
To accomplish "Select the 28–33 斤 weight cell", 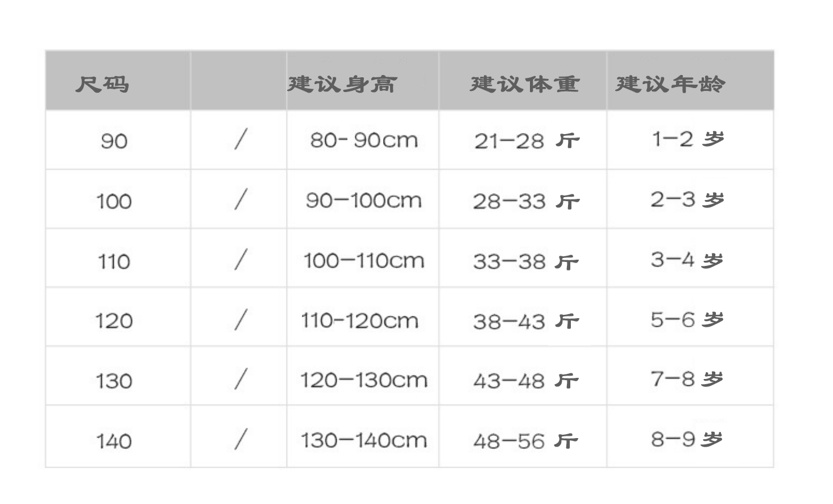I will click(x=526, y=201).
